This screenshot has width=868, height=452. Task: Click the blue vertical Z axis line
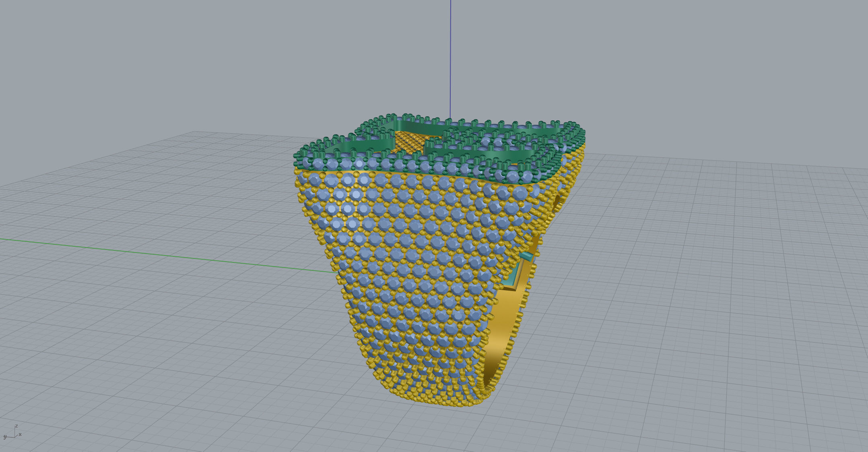point(450,59)
